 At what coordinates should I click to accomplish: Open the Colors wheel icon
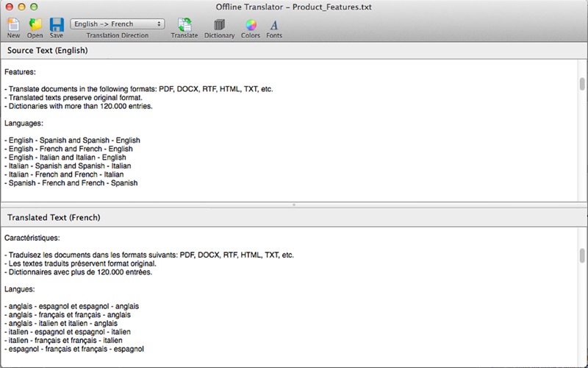[x=251, y=25]
